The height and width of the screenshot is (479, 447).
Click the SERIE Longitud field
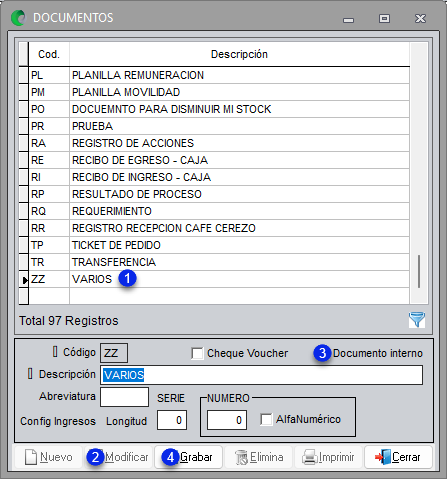click(x=172, y=420)
